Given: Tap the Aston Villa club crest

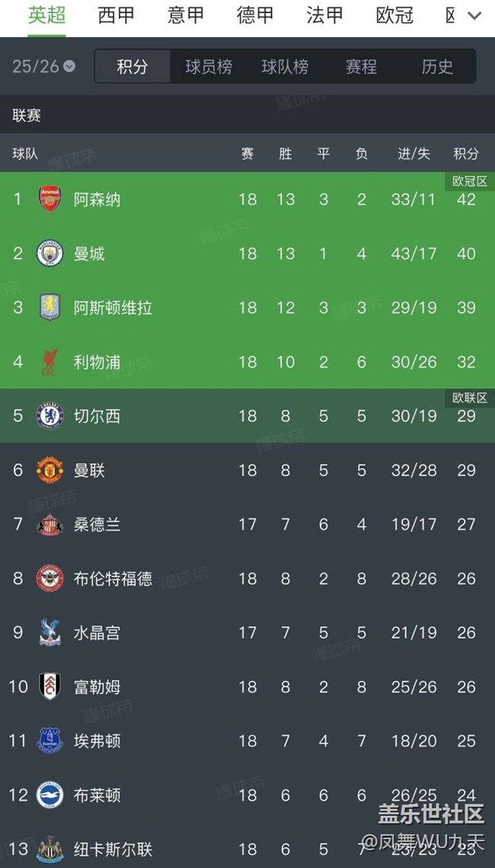Looking at the screenshot, I should click(50, 308).
